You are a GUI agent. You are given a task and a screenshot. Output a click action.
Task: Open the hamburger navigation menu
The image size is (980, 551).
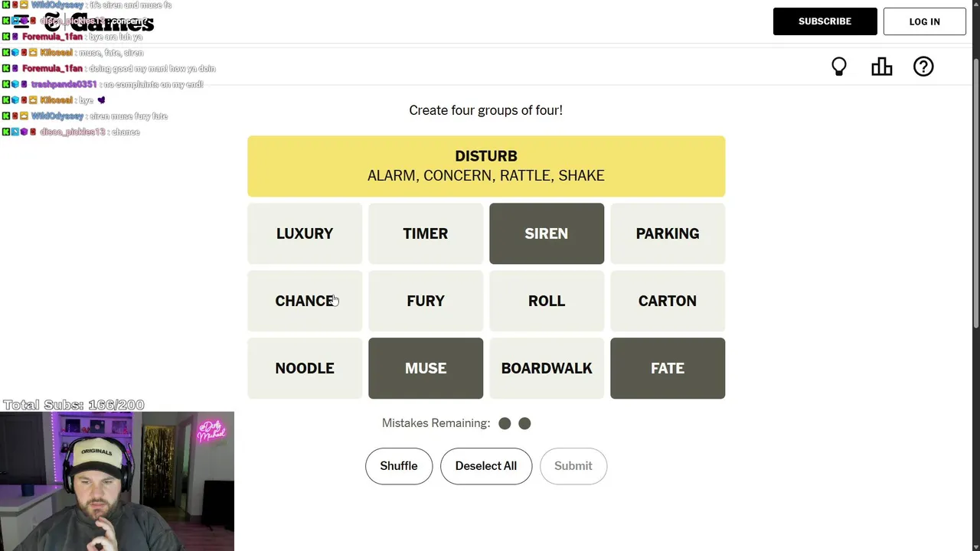[x=21, y=22]
